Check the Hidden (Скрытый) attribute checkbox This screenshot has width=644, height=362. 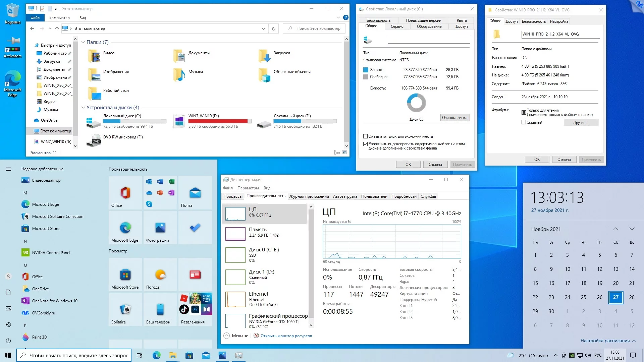524,122
